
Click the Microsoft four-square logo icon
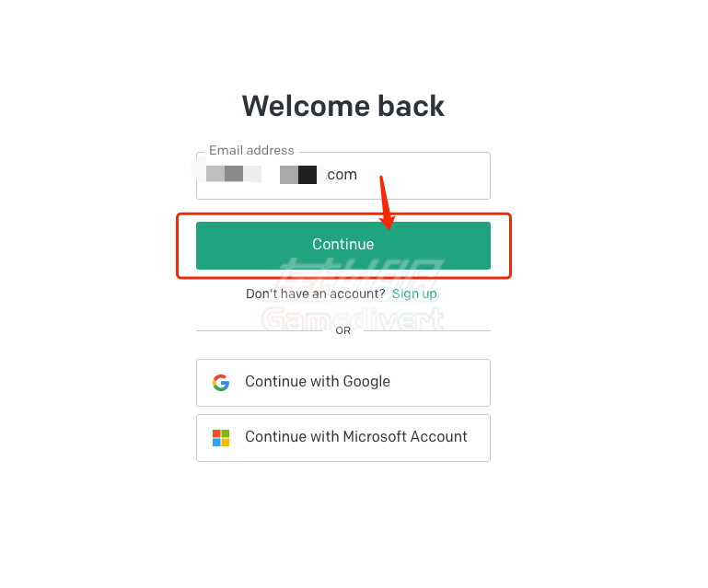(x=221, y=438)
